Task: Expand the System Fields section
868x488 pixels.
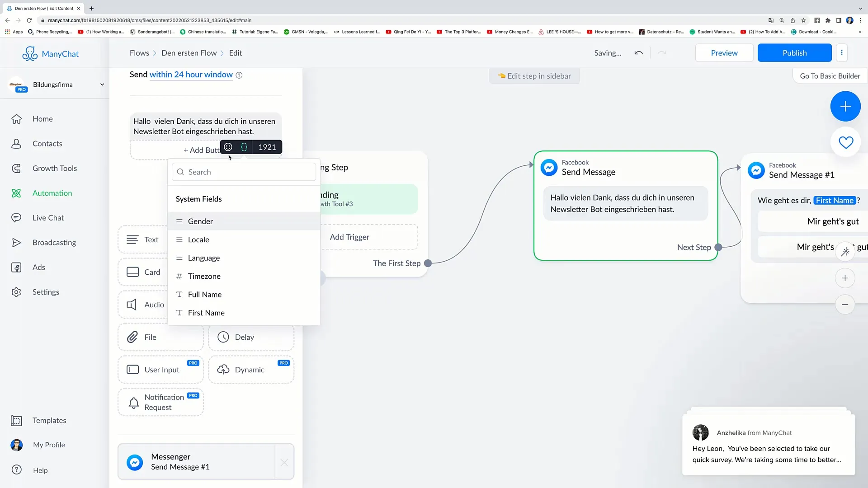Action: (x=199, y=198)
